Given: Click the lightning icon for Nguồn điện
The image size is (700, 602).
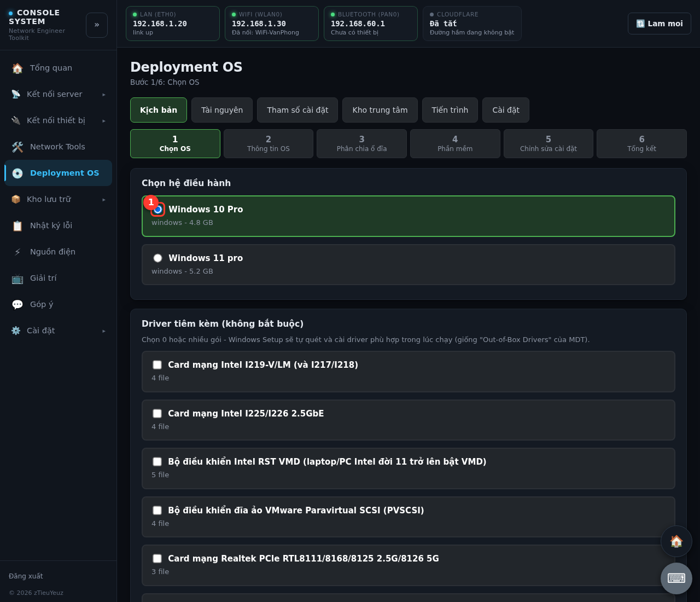Looking at the screenshot, I should 17,252.
